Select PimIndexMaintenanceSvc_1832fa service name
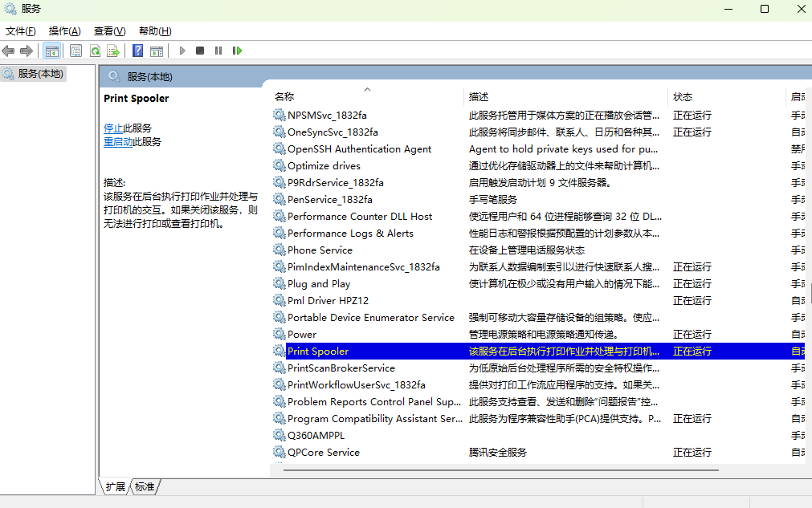812x508 pixels. coord(364,267)
